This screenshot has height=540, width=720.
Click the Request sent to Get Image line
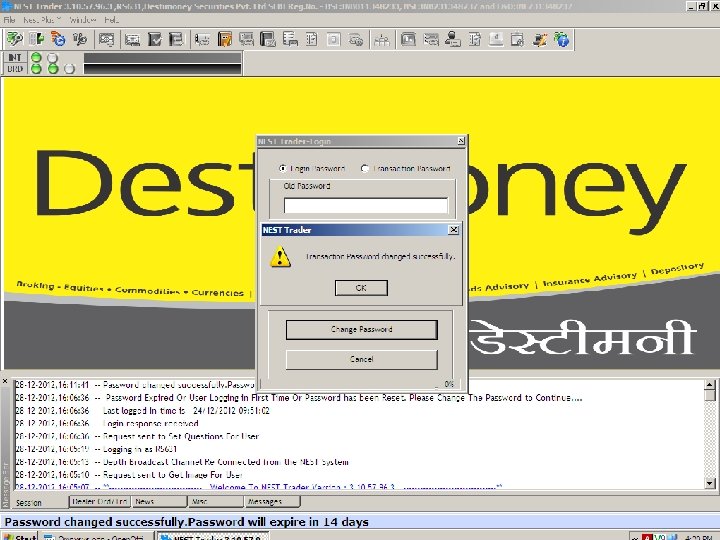click(x=129, y=475)
